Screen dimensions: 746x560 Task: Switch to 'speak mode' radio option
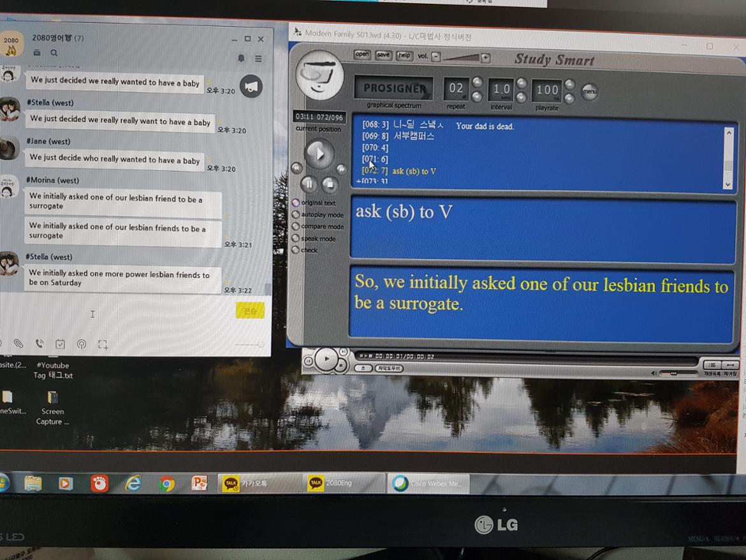click(x=296, y=239)
